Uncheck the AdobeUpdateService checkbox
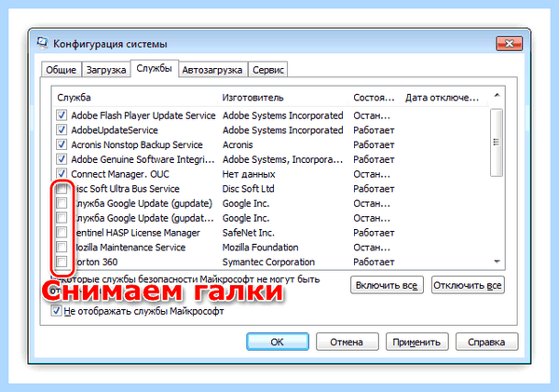This screenshot has height=392, width=559. click(61, 130)
